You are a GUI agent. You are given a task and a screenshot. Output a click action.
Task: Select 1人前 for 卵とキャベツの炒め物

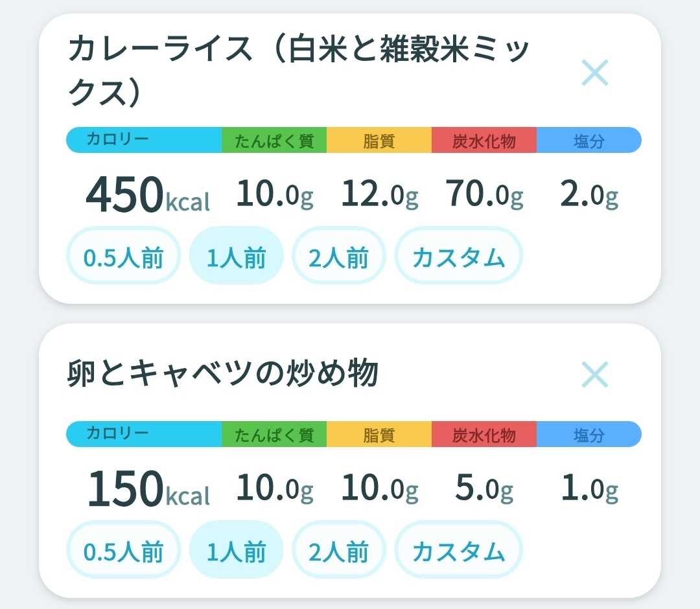236,550
